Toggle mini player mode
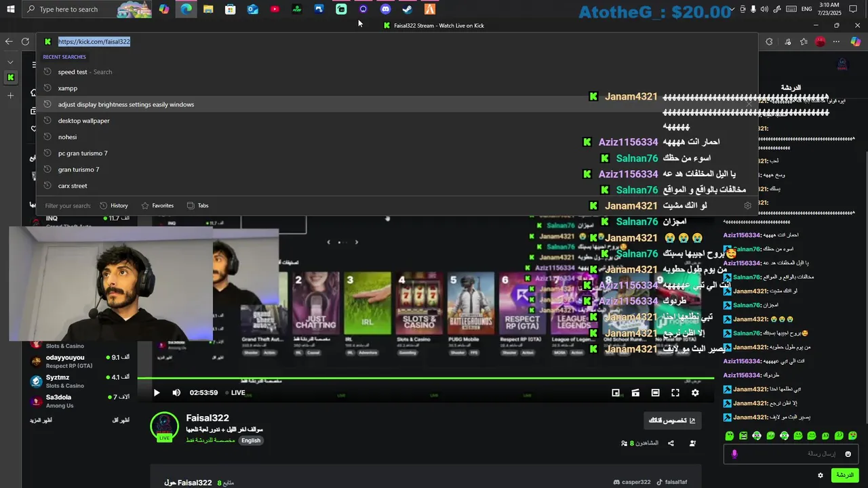The width and height of the screenshot is (868, 488). (x=616, y=392)
